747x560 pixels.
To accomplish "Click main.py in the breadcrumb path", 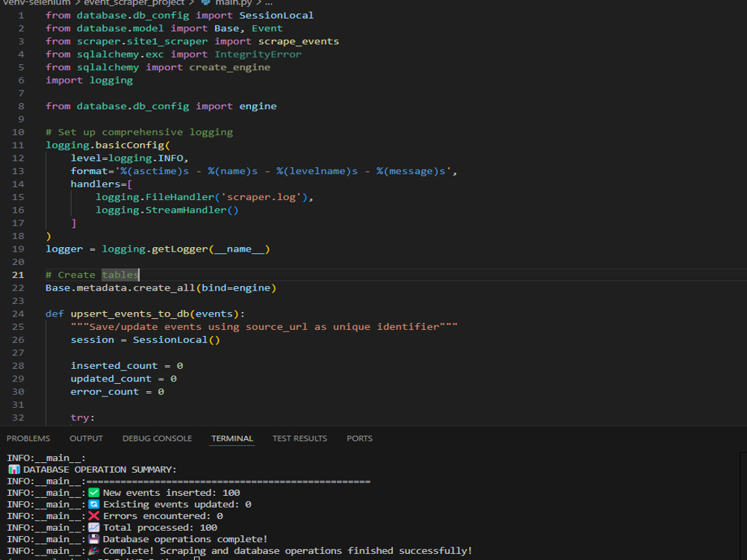I will click(233, 3).
